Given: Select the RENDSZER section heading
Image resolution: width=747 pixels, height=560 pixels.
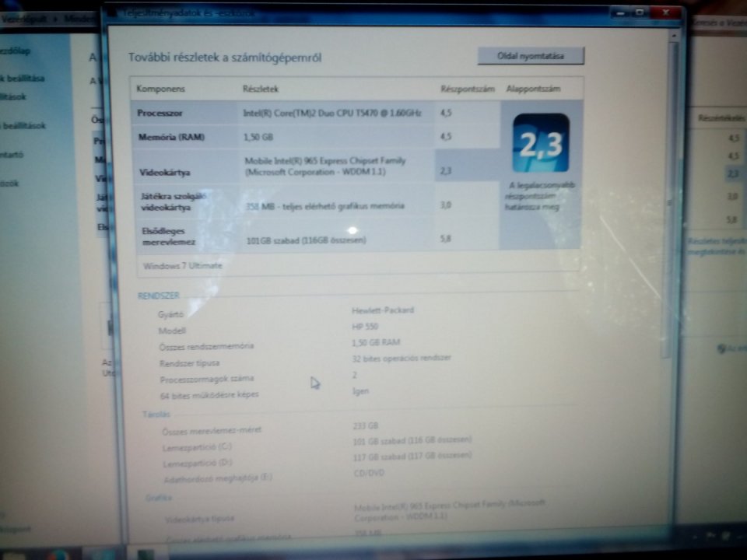Looking at the screenshot, I should point(158,296).
